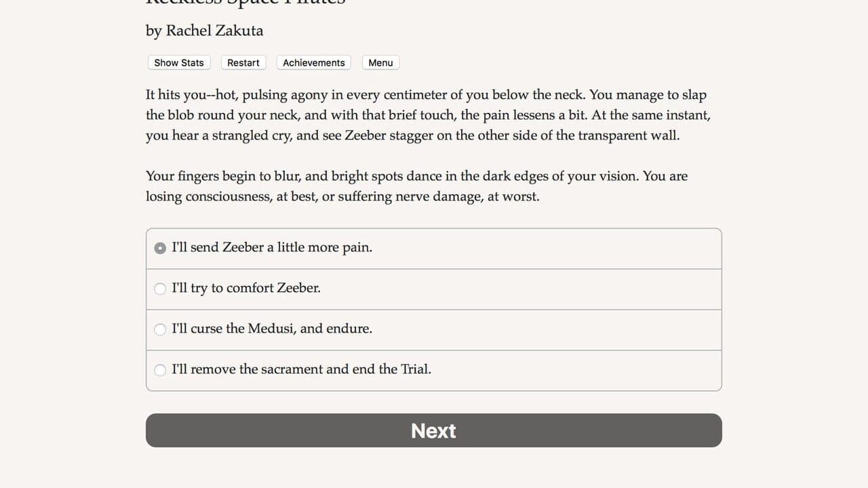Screen dimensions: 868x488
Task: Select radio for sending Zeeber more pain
Action: pos(160,248)
